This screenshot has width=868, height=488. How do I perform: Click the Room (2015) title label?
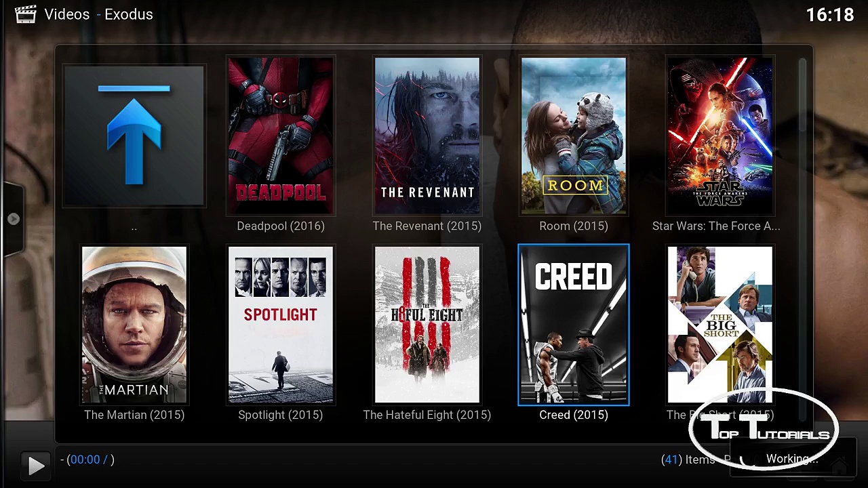click(x=573, y=226)
